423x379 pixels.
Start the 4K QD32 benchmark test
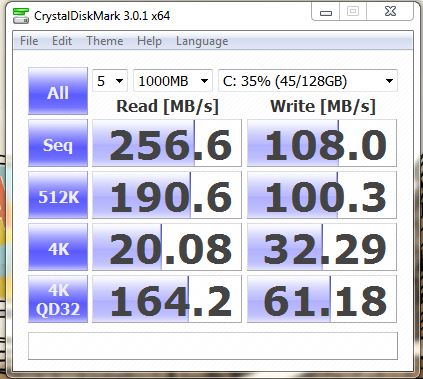(58, 299)
